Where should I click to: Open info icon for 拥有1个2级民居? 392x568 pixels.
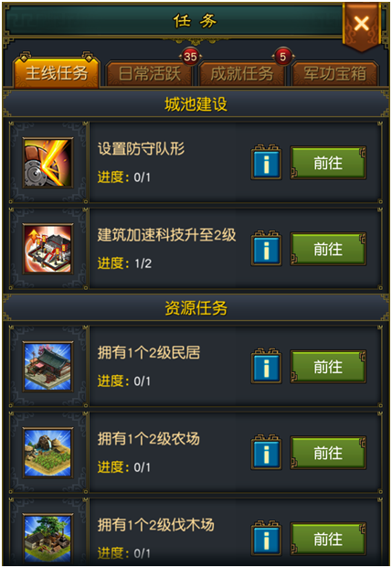[x=267, y=366]
